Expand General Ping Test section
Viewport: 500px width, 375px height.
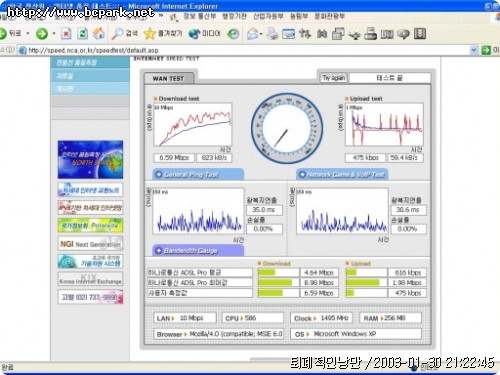pyautogui.click(x=198, y=174)
